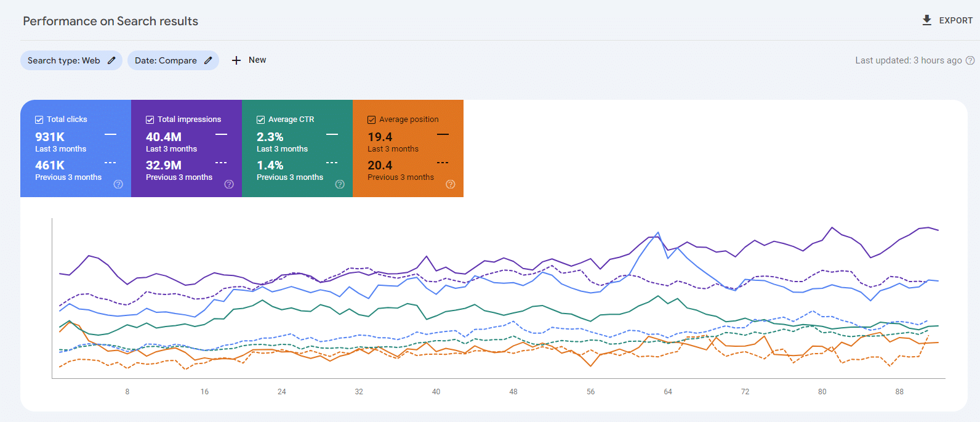
Task: Click the chart axis label 56
Action: (x=591, y=392)
